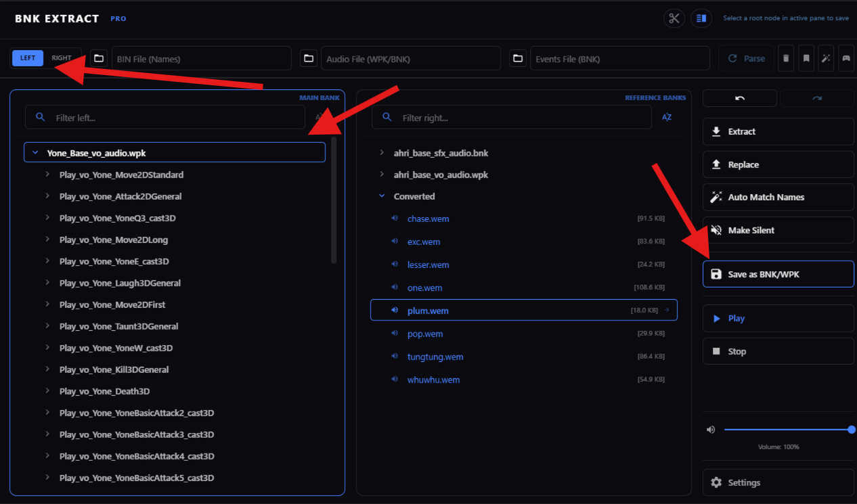
Task: Click the A-Z sort icon in reference banks
Action: (x=667, y=118)
